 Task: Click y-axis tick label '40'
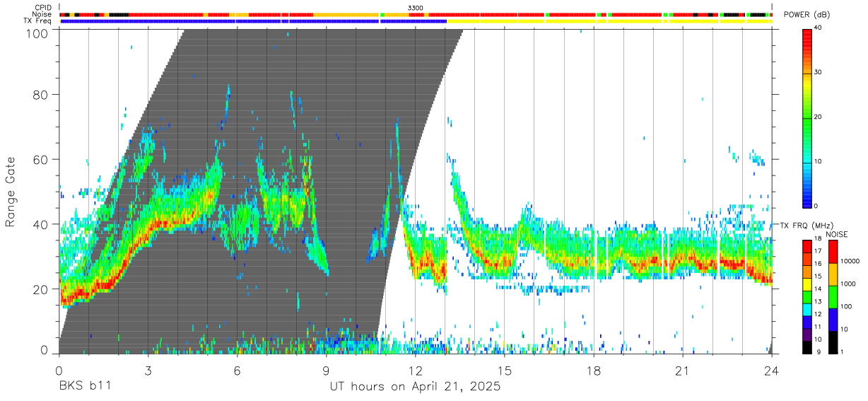coord(41,224)
